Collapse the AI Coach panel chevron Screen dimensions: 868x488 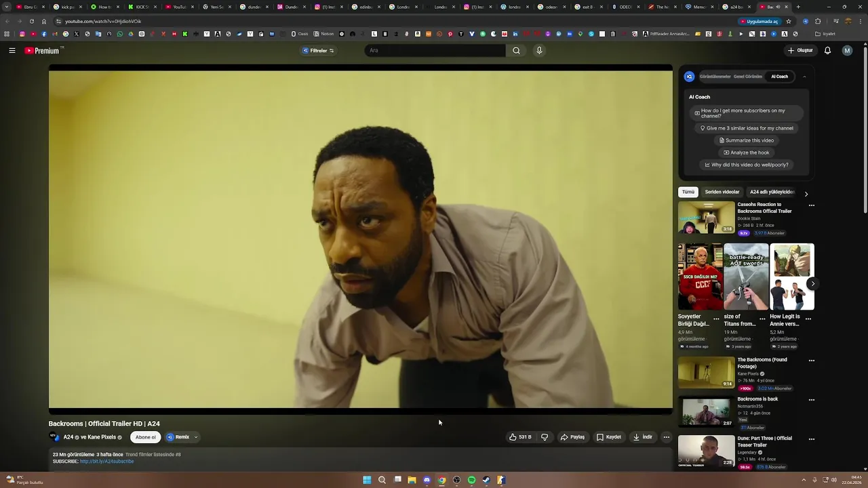(804, 77)
